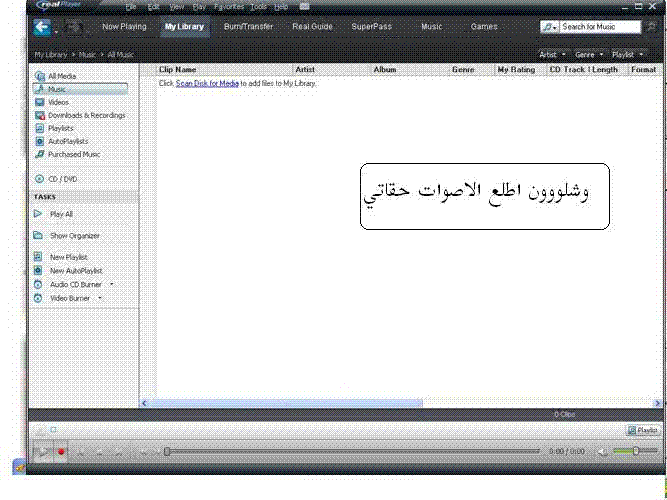This screenshot has width=667, height=500.
Task: Click the speaker mute icon
Action: click(602, 452)
